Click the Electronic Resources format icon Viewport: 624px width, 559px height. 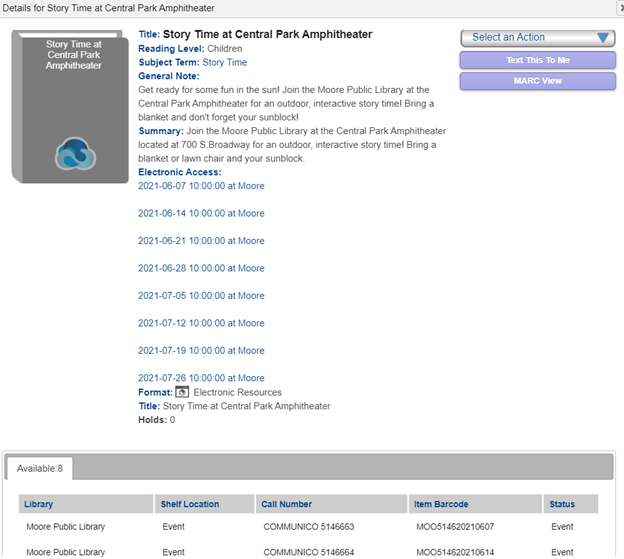[182, 392]
